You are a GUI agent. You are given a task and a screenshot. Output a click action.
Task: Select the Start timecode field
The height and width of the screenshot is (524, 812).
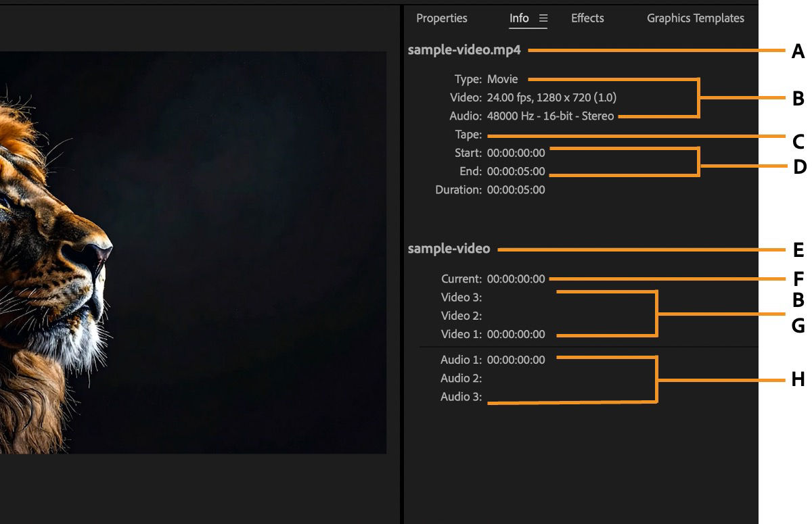(516, 153)
